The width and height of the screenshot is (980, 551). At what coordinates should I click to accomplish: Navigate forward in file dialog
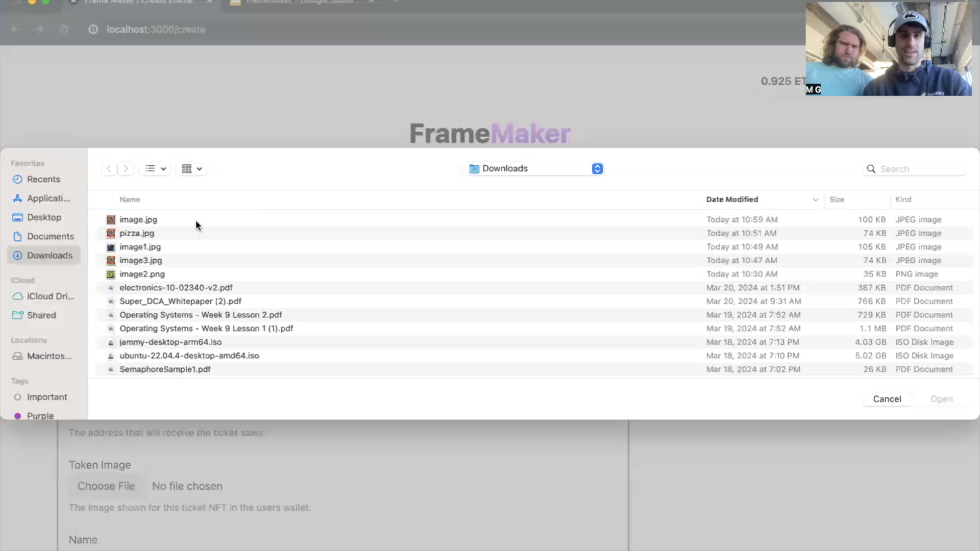126,168
